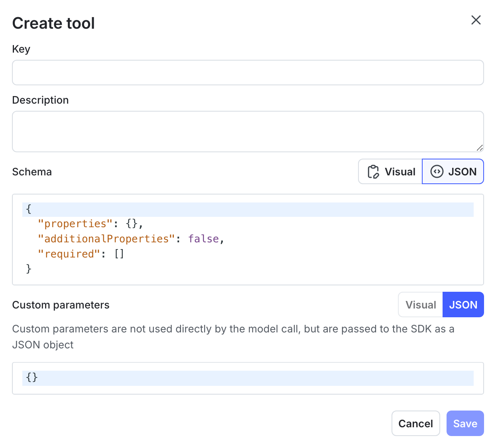
Task: Click the Cancel button
Action: (415, 423)
